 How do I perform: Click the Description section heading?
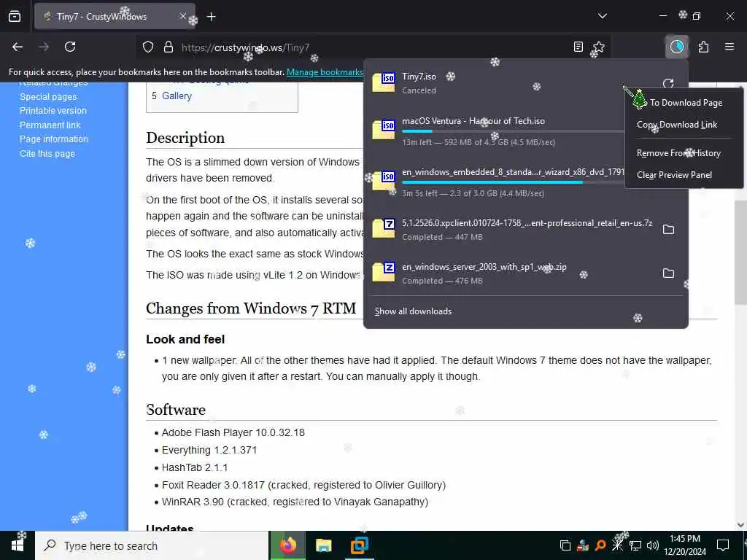tap(185, 138)
